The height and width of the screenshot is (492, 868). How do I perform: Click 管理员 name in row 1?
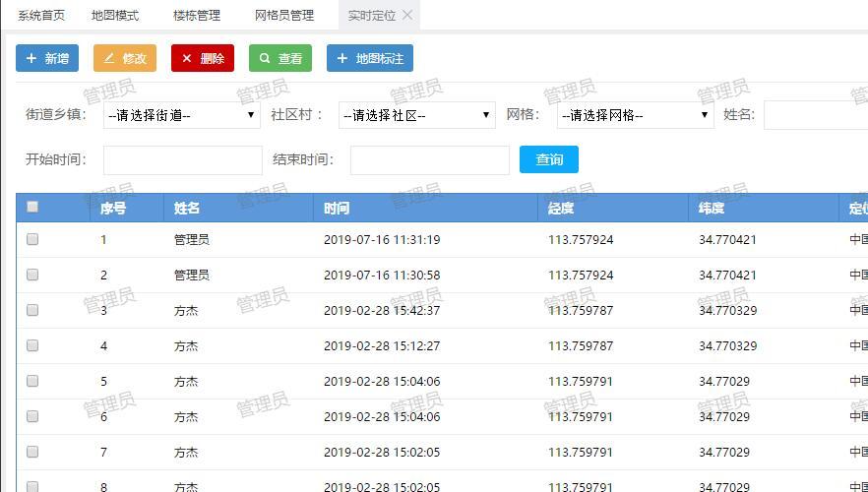[192, 240]
